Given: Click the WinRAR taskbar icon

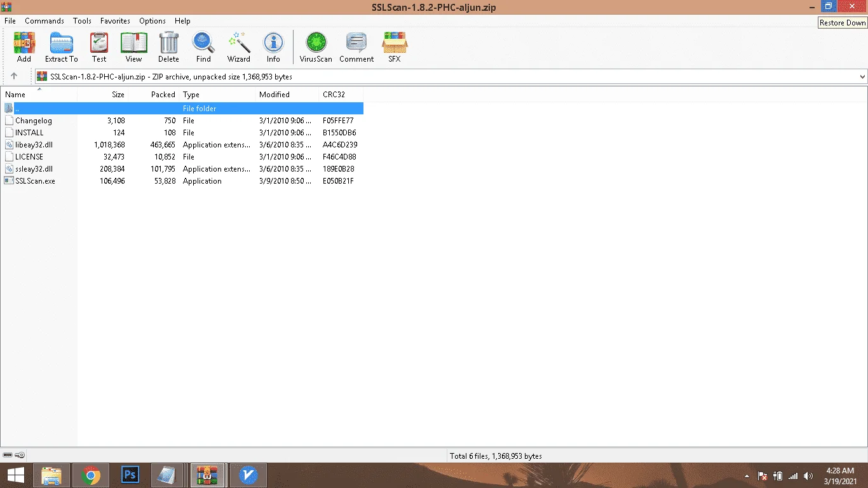Looking at the screenshot, I should pos(208,475).
